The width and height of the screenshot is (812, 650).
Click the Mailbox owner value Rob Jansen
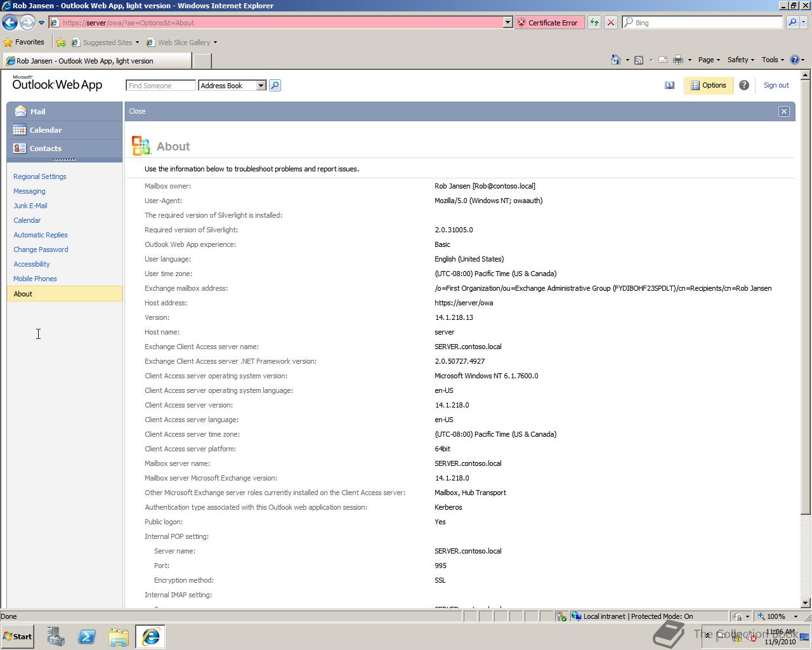pyautogui.click(x=485, y=186)
